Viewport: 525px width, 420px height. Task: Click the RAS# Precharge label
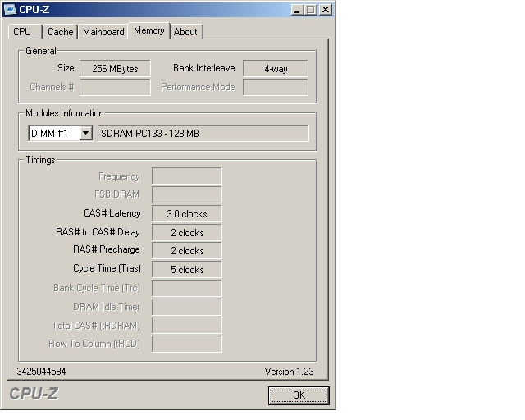pyautogui.click(x=107, y=249)
